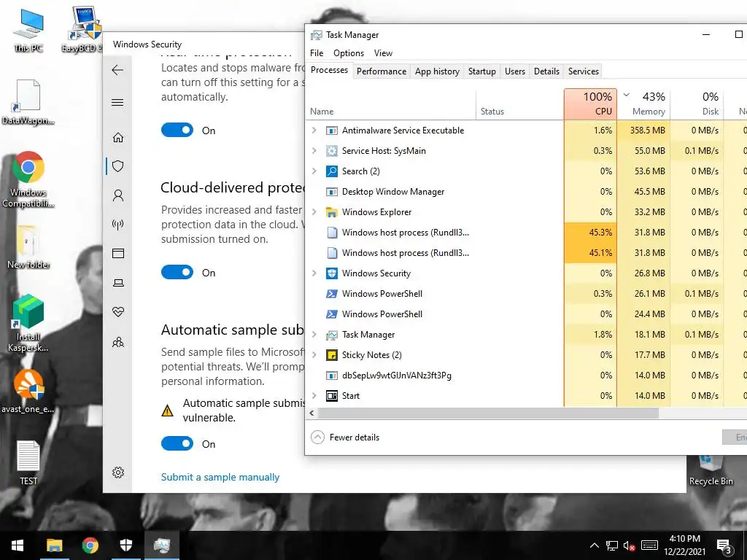Click the Service Host: SysMain gear icon

click(x=332, y=151)
